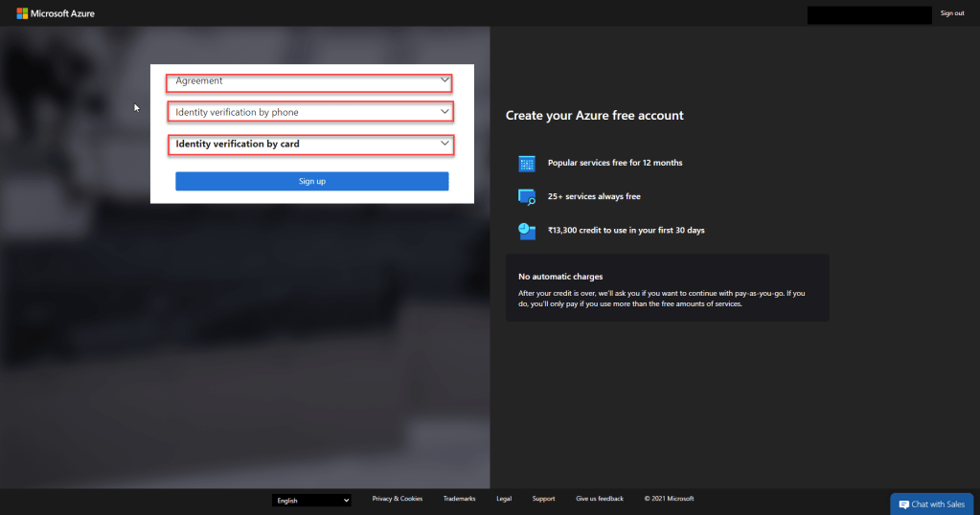Click the © 2021 Microsoft footer text

tap(669, 499)
